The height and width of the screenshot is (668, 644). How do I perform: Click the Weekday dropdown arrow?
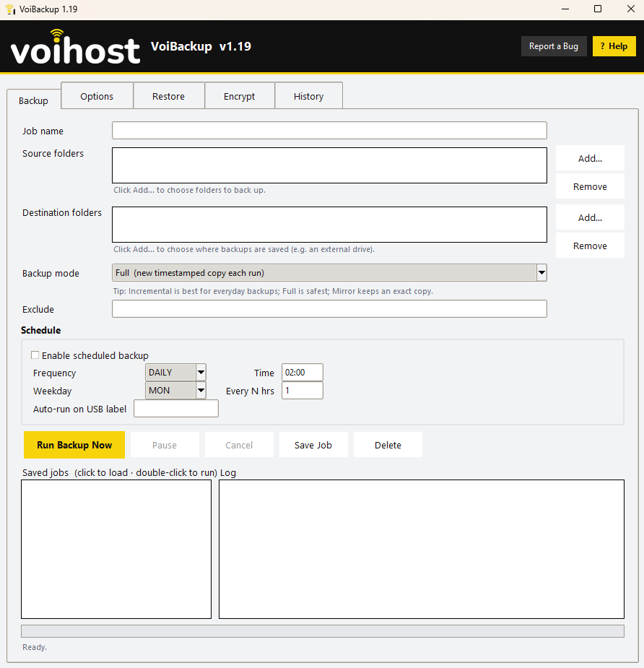pyautogui.click(x=201, y=390)
